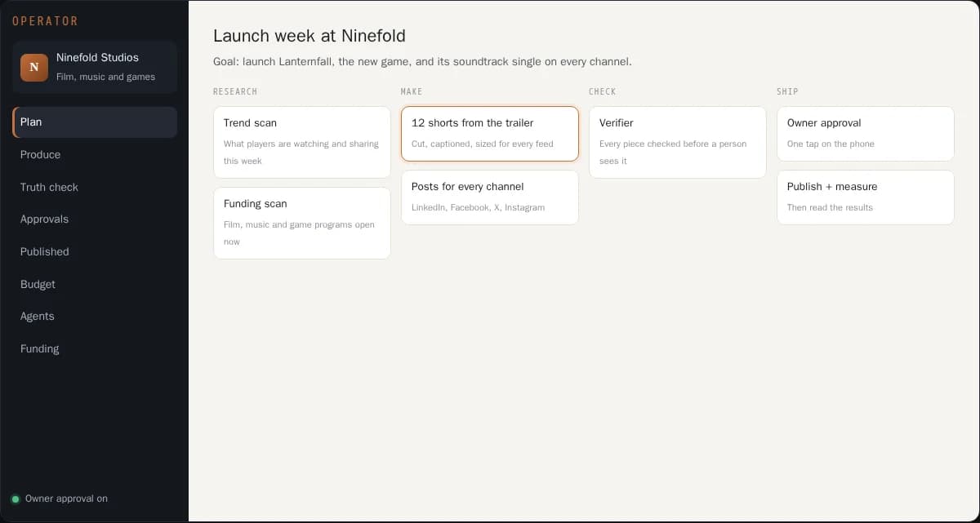
Task: Open the Truth check page
Action: point(95,187)
